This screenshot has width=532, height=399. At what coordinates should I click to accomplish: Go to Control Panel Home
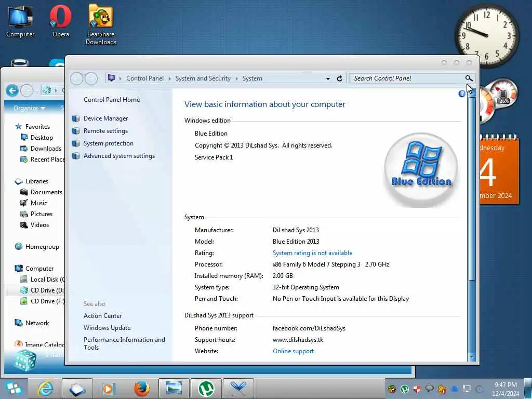[112, 100]
